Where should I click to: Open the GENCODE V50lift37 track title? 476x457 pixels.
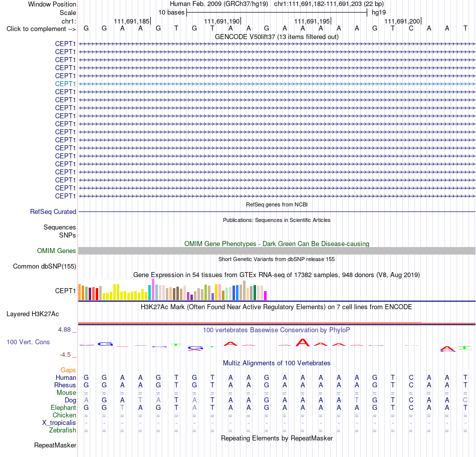pyautogui.click(x=277, y=37)
